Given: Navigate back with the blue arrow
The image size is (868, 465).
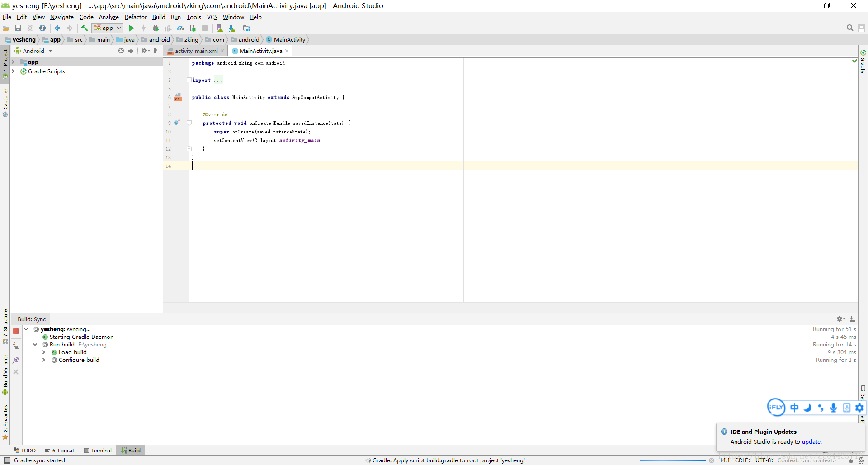Looking at the screenshot, I should pyautogui.click(x=57, y=28).
